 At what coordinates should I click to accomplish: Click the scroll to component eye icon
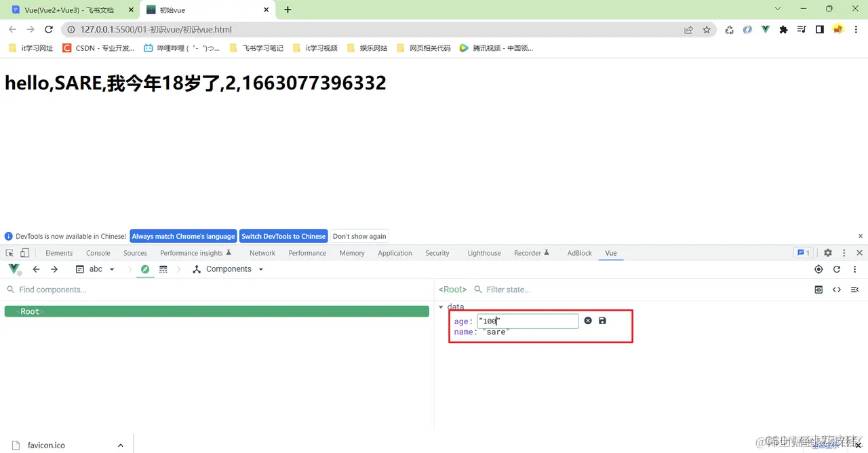click(818, 290)
